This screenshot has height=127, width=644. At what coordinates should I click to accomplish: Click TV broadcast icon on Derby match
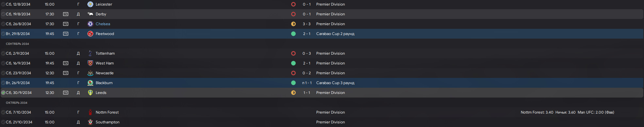pos(66,14)
